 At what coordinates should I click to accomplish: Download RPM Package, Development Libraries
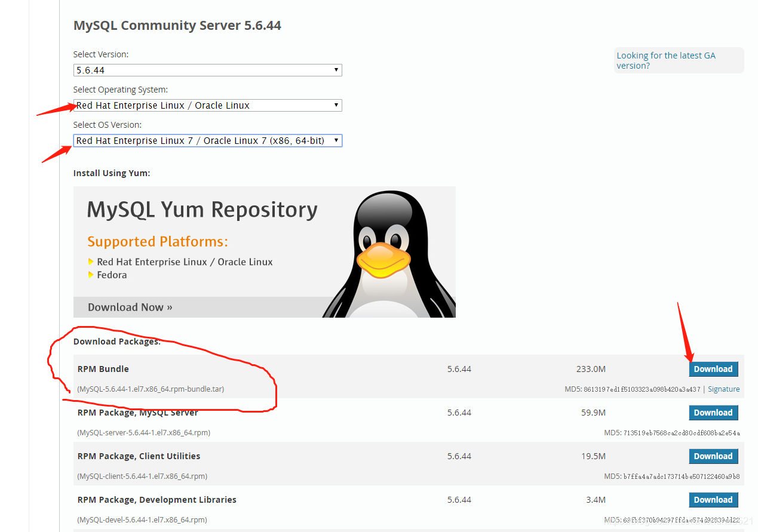click(x=713, y=500)
